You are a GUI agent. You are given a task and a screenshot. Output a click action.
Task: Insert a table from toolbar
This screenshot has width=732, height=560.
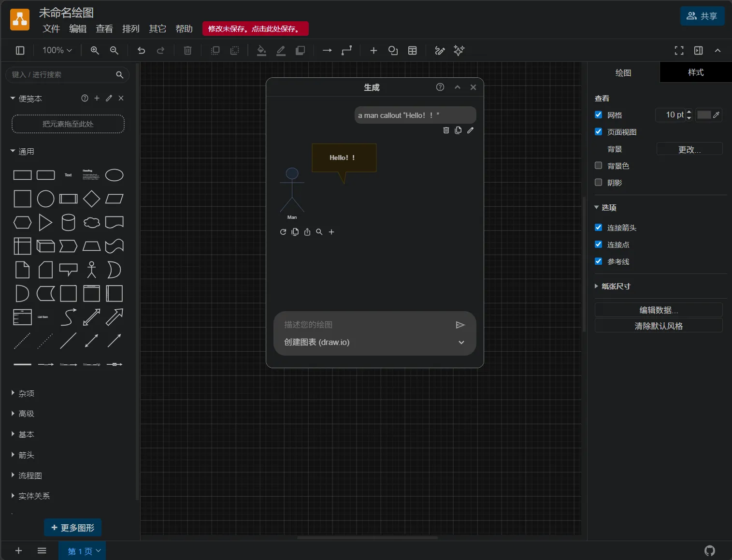[x=413, y=50]
